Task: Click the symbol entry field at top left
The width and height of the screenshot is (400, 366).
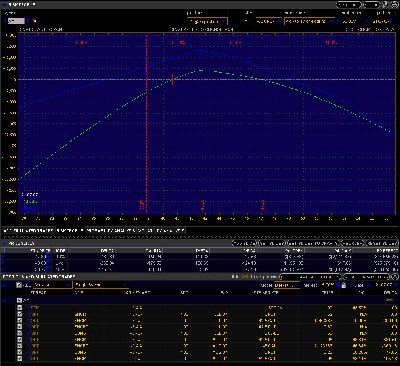Action: click(x=16, y=21)
